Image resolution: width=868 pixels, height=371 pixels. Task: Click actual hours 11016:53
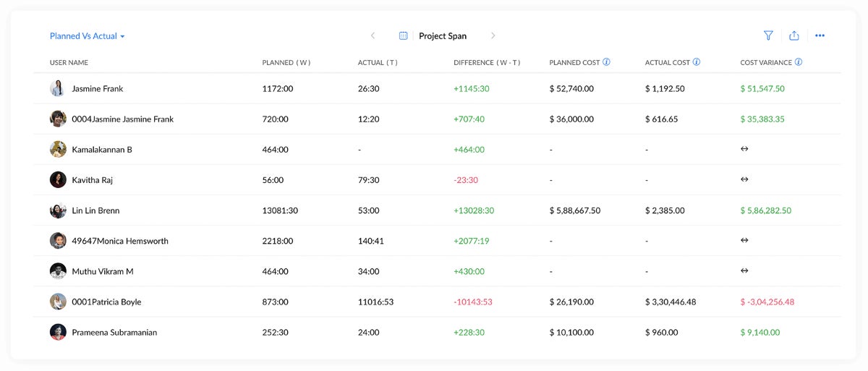[x=376, y=302]
